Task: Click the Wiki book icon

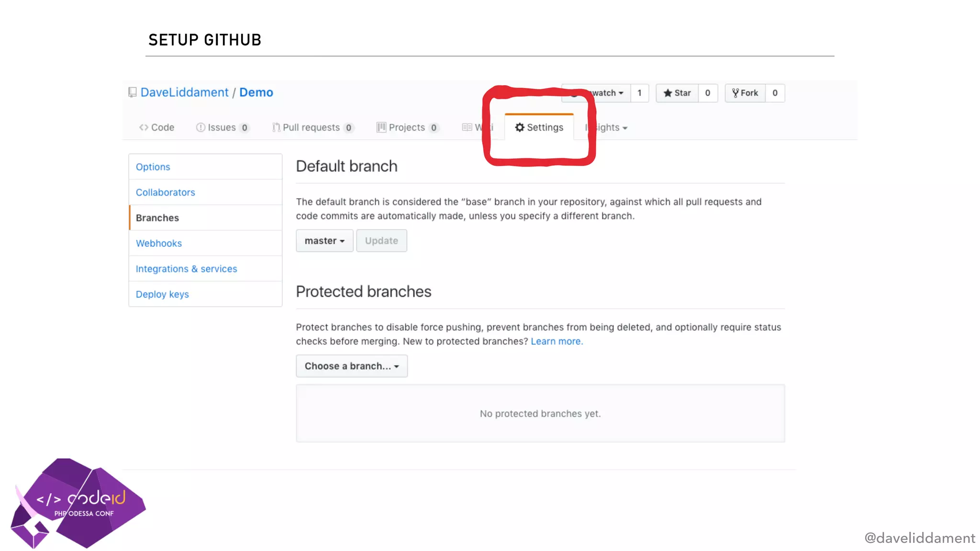Action: tap(467, 127)
